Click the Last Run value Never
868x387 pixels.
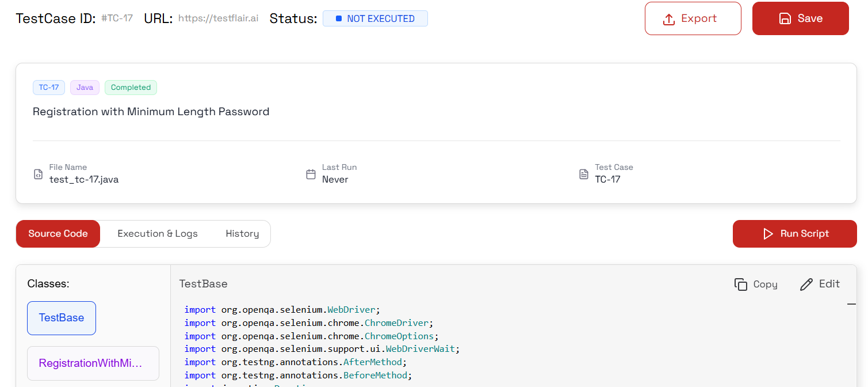[x=335, y=179]
